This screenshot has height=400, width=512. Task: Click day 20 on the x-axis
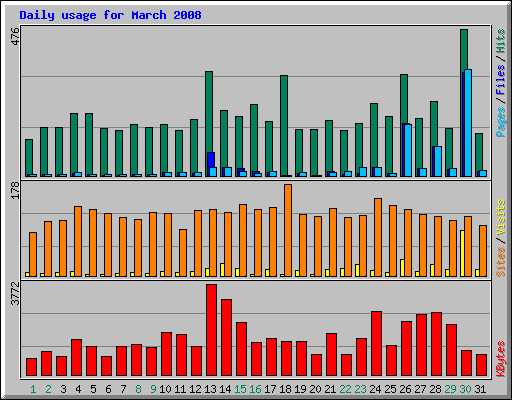tap(315, 389)
